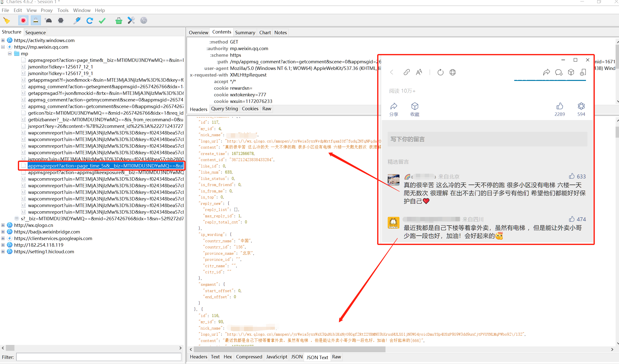Click the 收藏 favorite icon

(415, 110)
